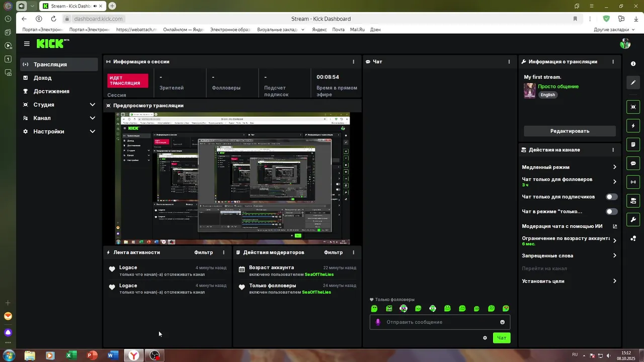Open moderator actions Фильтр

pyautogui.click(x=333, y=252)
